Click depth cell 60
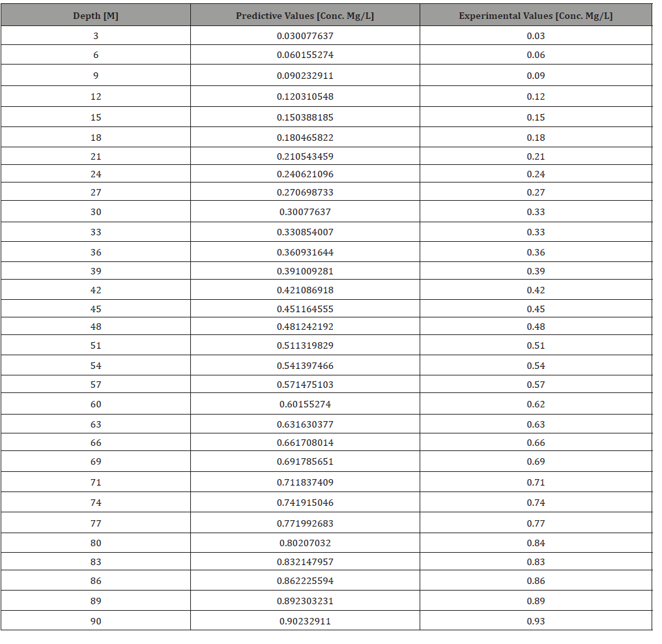The width and height of the screenshot is (662, 644). [x=96, y=404]
